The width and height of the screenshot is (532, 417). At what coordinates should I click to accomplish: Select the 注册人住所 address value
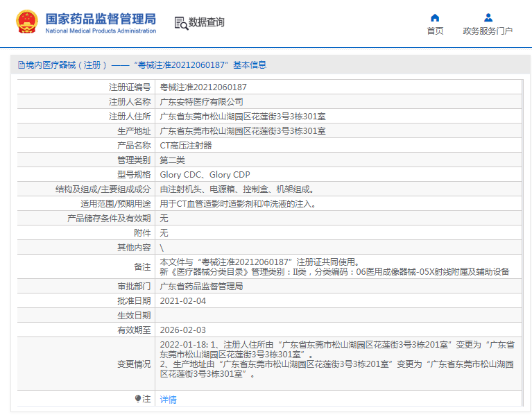coord(243,117)
